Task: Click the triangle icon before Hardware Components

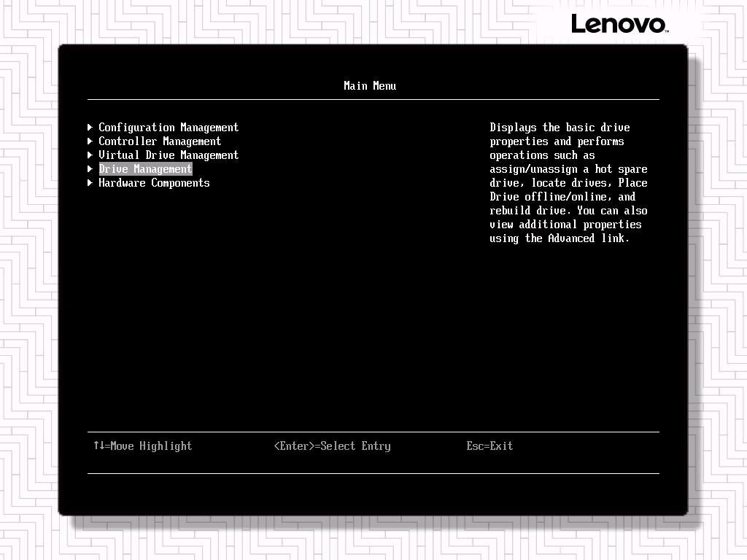Action: [x=90, y=183]
